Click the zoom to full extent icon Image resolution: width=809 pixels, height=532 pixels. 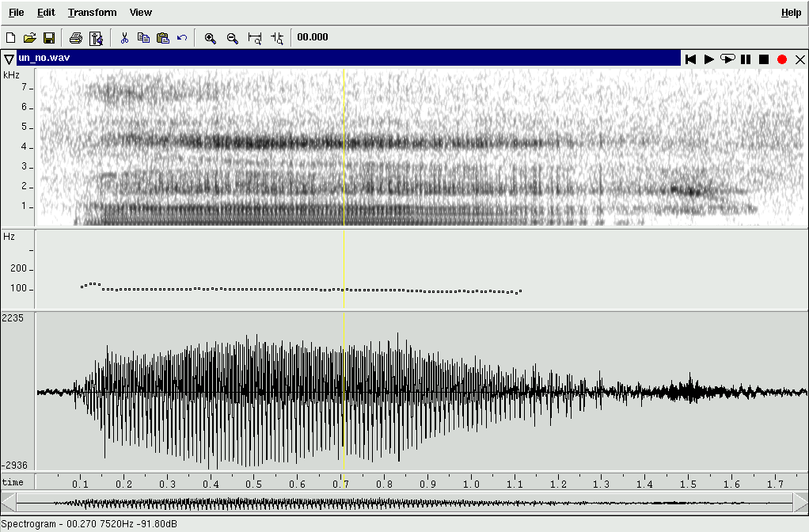tap(255, 37)
